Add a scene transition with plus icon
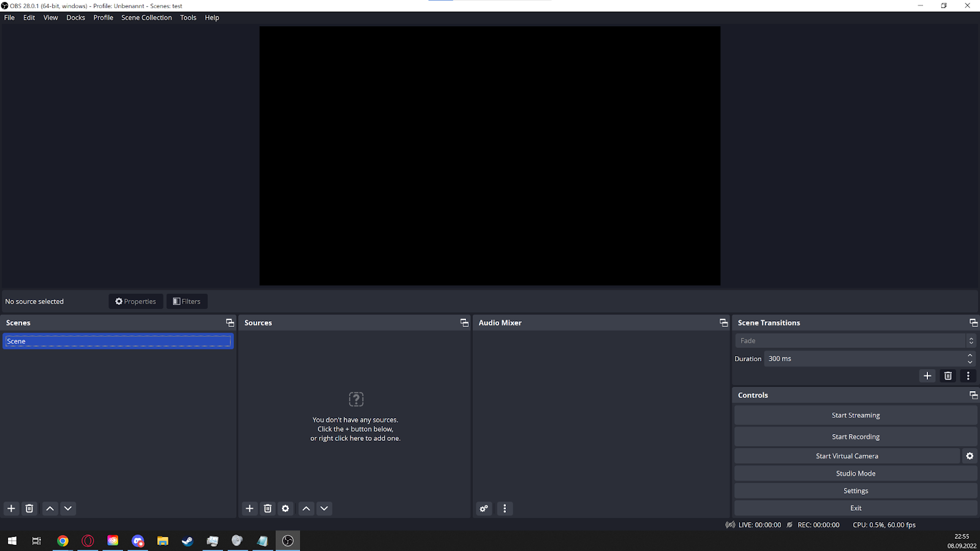 (927, 376)
